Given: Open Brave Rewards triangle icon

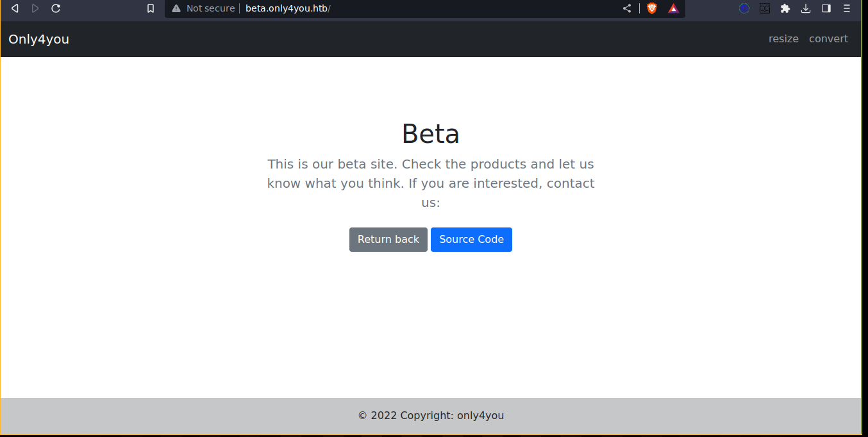Looking at the screenshot, I should click(673, 8).
